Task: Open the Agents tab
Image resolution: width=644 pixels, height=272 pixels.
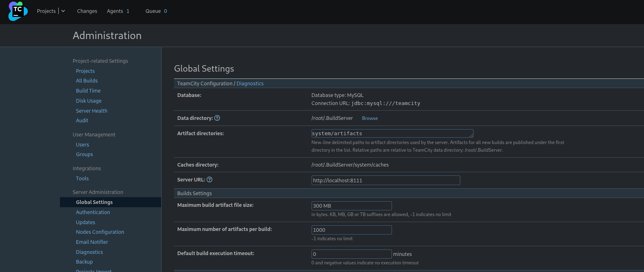Action: click(x=115, y=11)
